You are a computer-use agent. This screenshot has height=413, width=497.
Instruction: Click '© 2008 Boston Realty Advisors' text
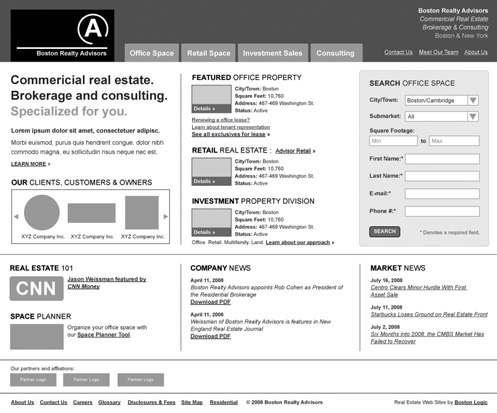pyautogui.click(x=284, y=402)
